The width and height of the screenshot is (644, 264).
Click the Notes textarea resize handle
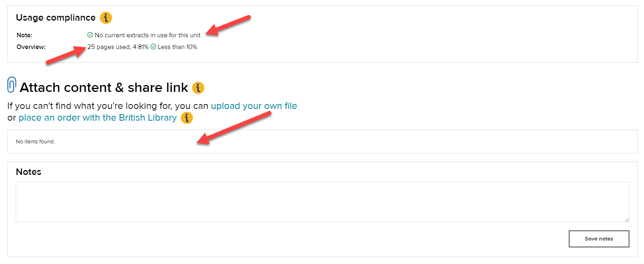click(627, 219)
